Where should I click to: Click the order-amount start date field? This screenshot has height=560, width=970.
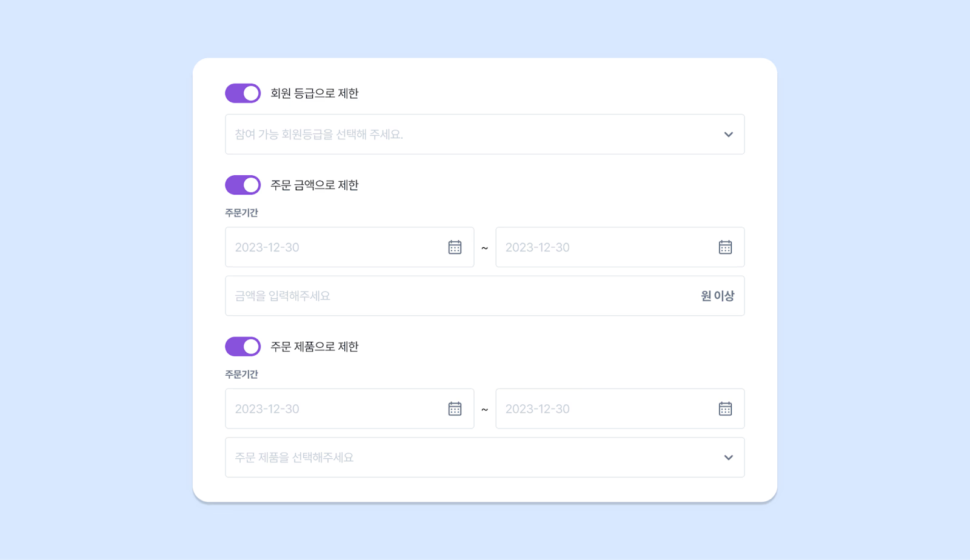coord(350,247)
